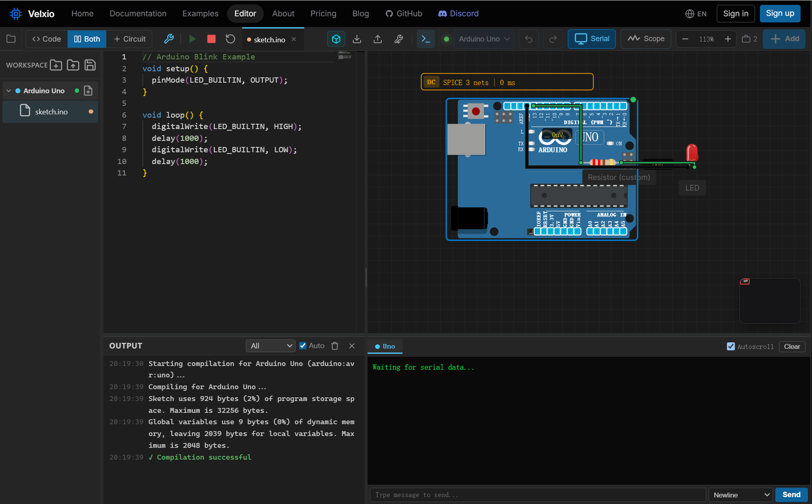
Task: Open the Pricing page
Action: [x=323, y=13]
